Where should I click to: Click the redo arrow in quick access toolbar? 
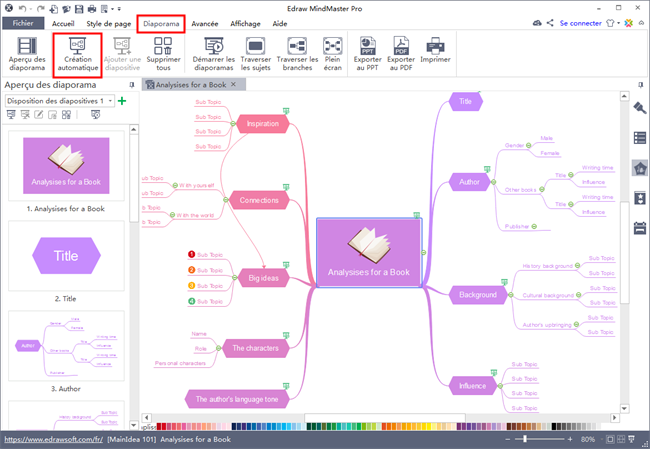tap(40, 8)
